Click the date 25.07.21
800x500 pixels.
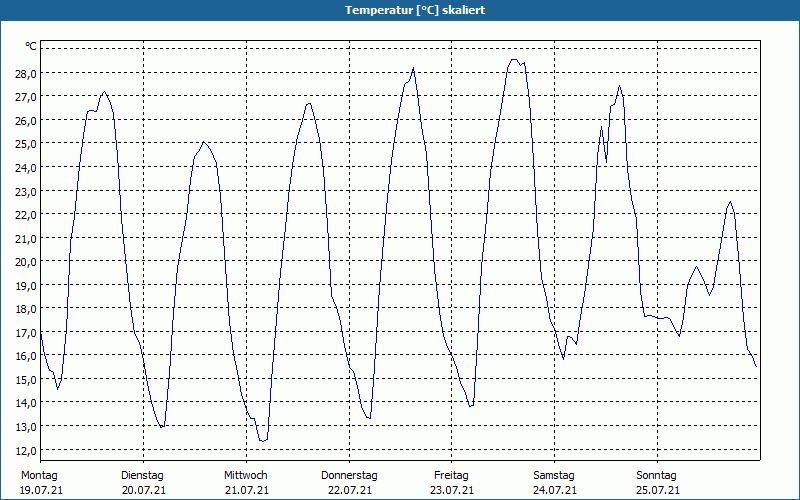click(658, 490)
